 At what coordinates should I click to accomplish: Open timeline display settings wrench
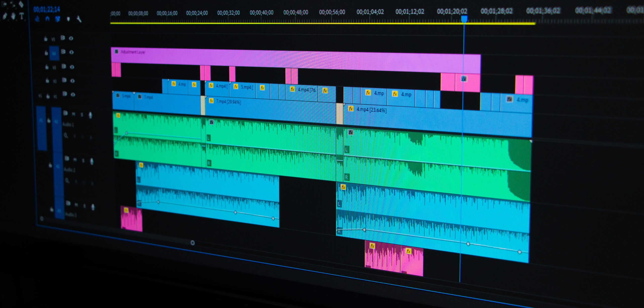tap(79, 19)
